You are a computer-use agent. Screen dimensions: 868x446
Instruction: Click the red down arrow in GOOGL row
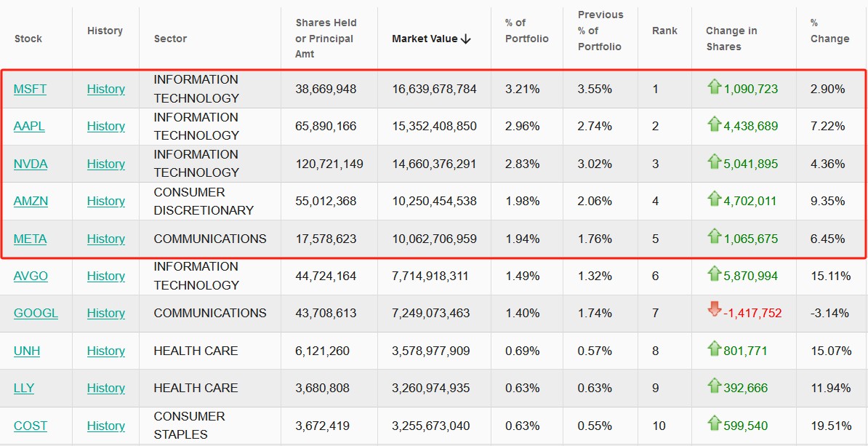tap(714, 311)
